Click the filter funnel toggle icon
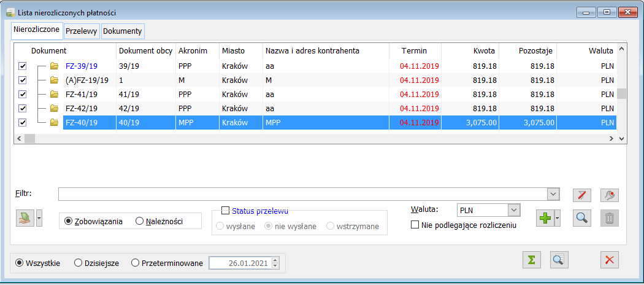The image size is (644, 285). 582,195
